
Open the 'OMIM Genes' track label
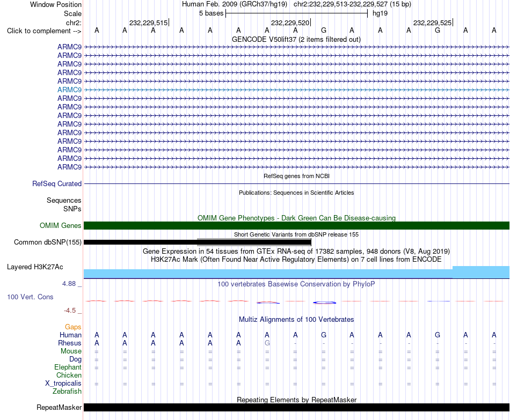click(x=60, y=226)
